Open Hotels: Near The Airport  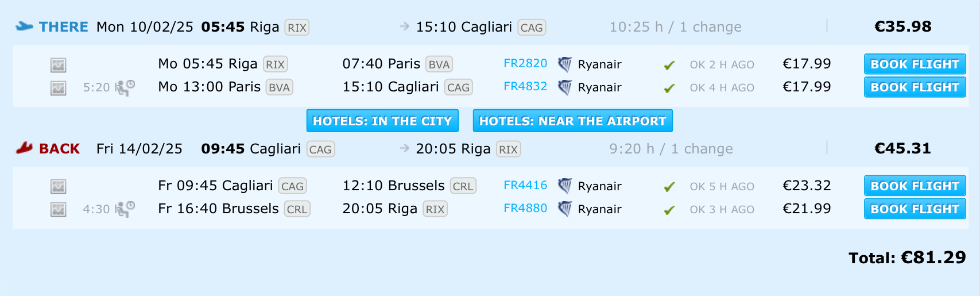click(x=572, y=121)
